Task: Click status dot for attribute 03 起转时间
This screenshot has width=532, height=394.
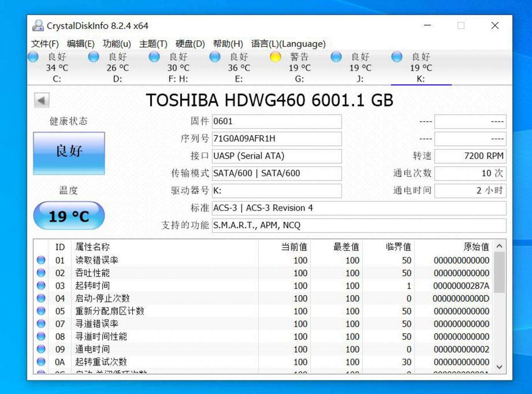Action: pos(41,286)
